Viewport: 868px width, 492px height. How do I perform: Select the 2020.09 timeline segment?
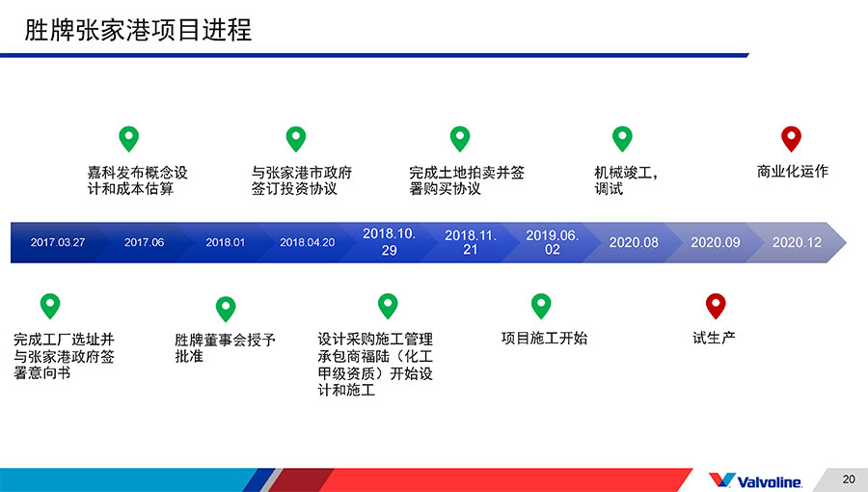(716, 242)
